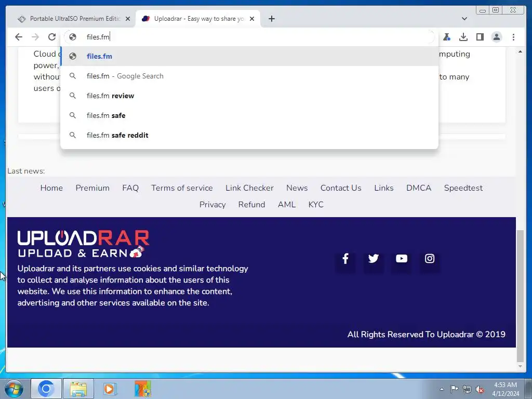This screenshot has height=399, width=532.
Task: Close the Portable UltraISO Premium tab
Action: [128, 19]
